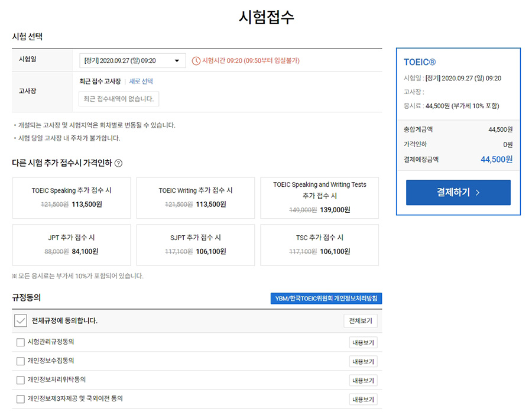Viewport: 532px width, 412px height.
Task: Check 개인정보처리위탁동의 checkbox
Action: tap(21, 380)
